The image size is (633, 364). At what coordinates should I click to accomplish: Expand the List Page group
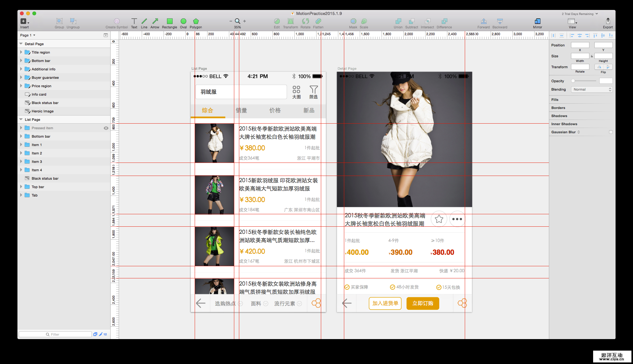[21, 119]
